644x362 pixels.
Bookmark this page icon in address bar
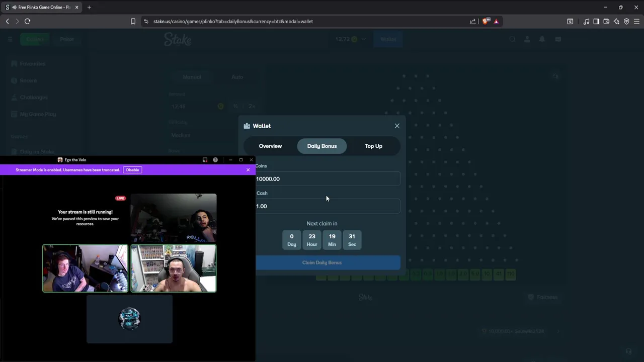(x=133, y=21)
